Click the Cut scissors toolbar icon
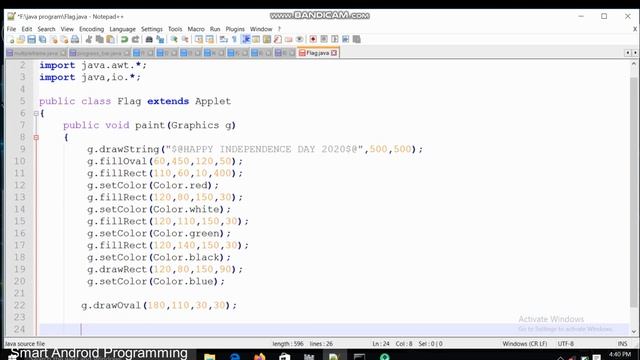 click(x=89, y=40)
